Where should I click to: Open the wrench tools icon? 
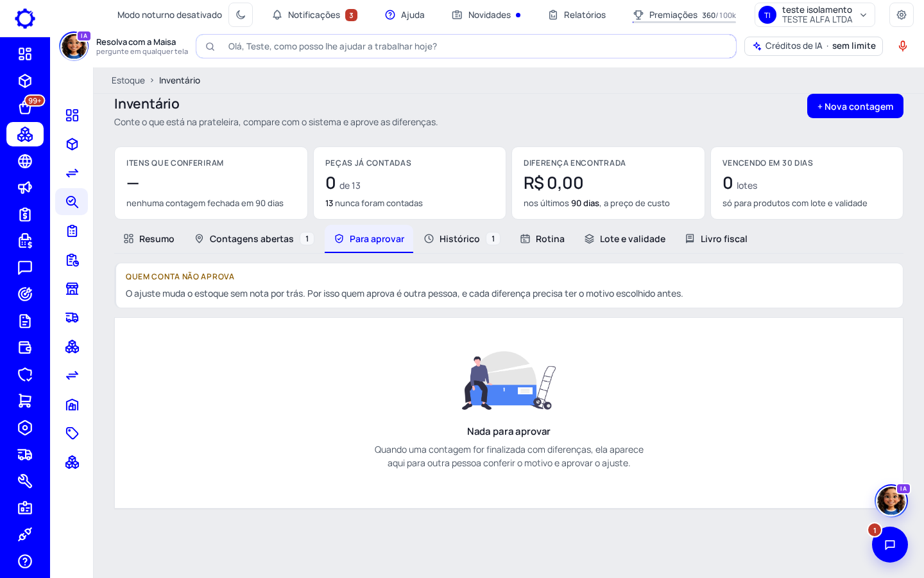coord(25,481)
